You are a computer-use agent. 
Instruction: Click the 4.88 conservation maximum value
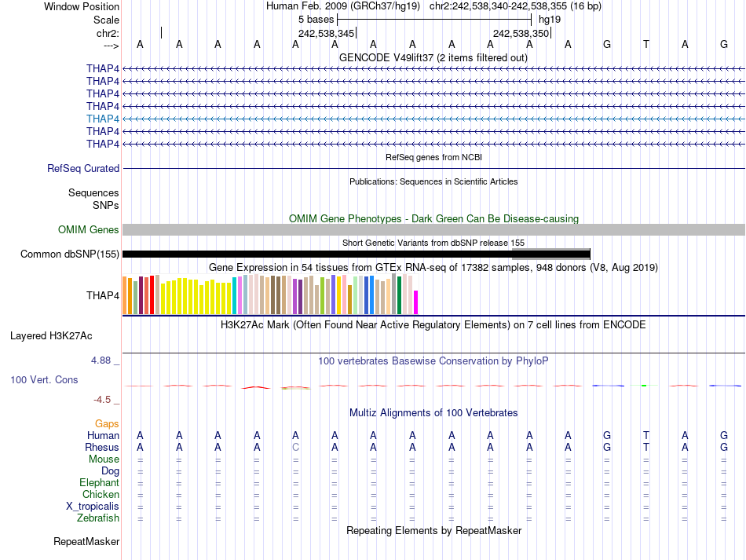click(101, 361)
